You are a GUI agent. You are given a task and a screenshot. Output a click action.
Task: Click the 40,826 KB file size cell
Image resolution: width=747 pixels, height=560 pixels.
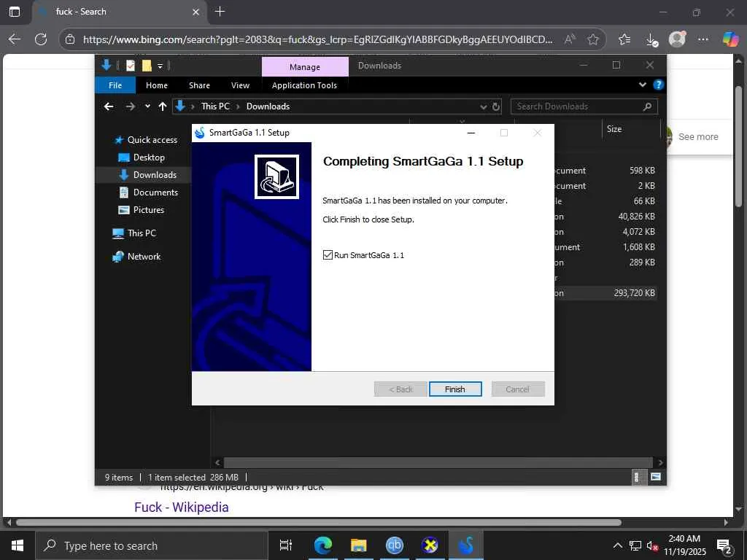coord(636,216)
